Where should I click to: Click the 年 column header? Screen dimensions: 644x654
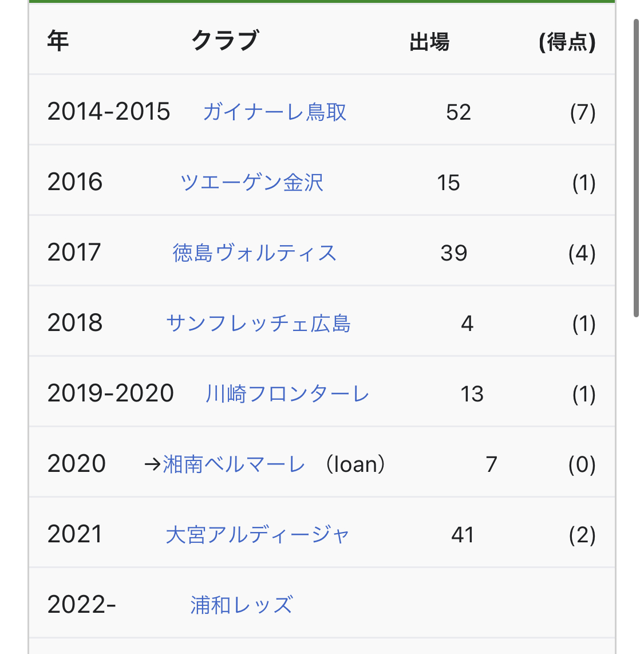click(x=58, y=41)
